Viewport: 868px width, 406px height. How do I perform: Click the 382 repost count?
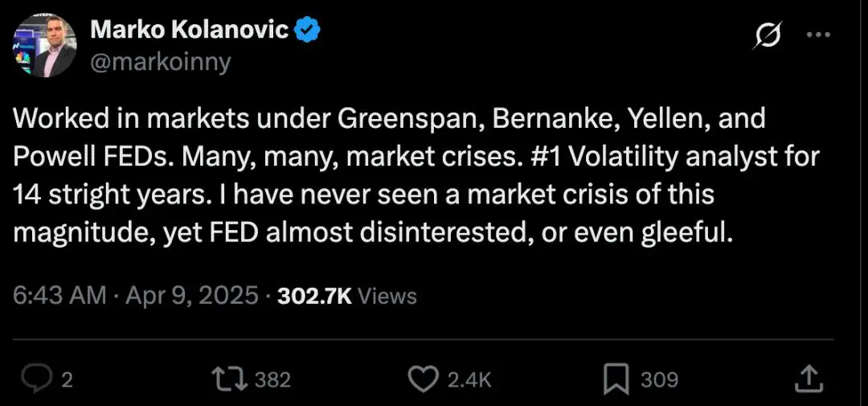tap(272, 379)
